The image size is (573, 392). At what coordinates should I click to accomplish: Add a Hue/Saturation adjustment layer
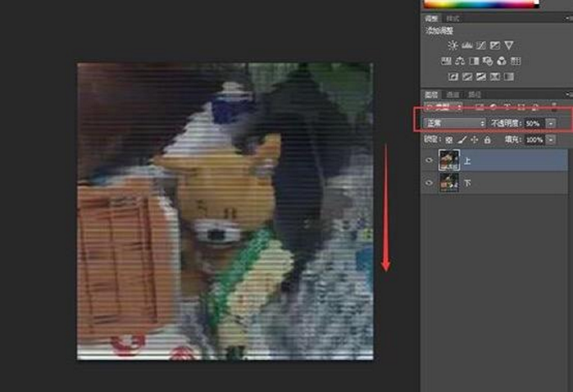[x=446, y=61]
